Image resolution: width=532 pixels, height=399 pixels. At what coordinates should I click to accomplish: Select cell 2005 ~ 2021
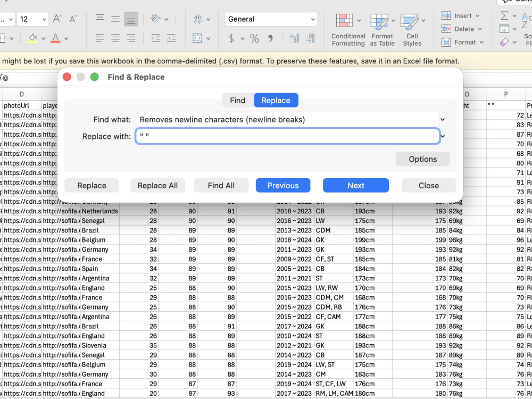[x=295, y=269]
